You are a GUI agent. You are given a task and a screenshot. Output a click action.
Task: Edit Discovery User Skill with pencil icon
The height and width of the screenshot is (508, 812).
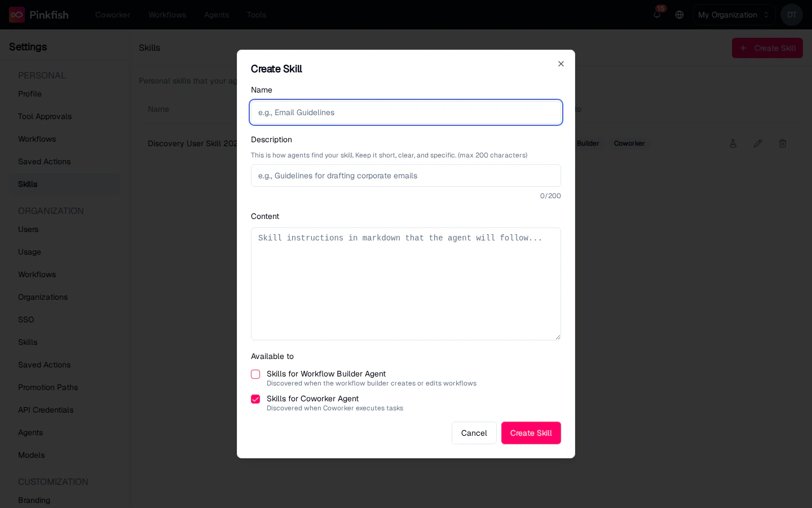coord(758,143)
